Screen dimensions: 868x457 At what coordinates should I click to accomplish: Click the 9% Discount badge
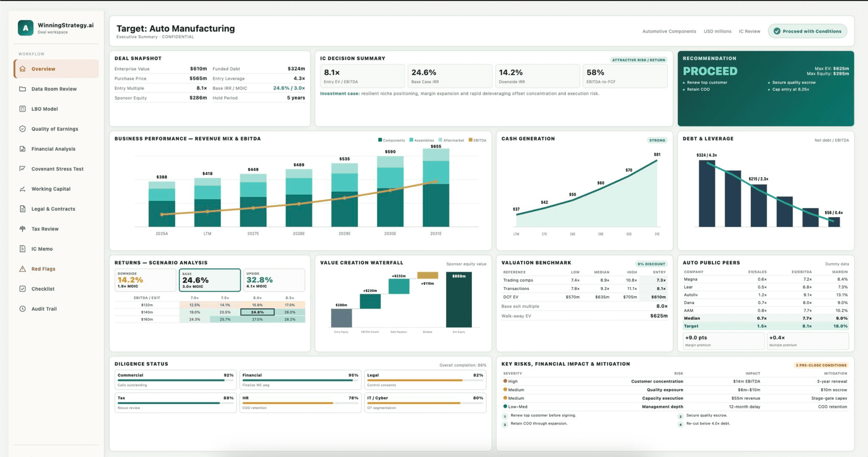pos(651,264)
